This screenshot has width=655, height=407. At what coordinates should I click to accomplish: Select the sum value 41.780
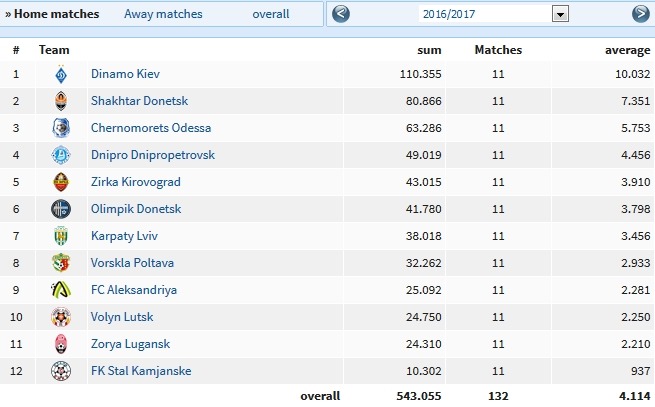point(424,209)
